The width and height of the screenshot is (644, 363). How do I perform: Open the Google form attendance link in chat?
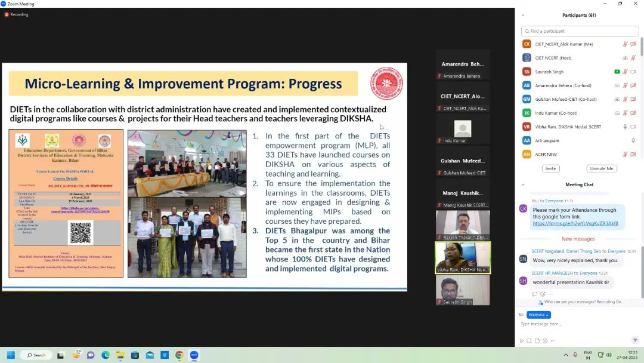pos(575,224)
